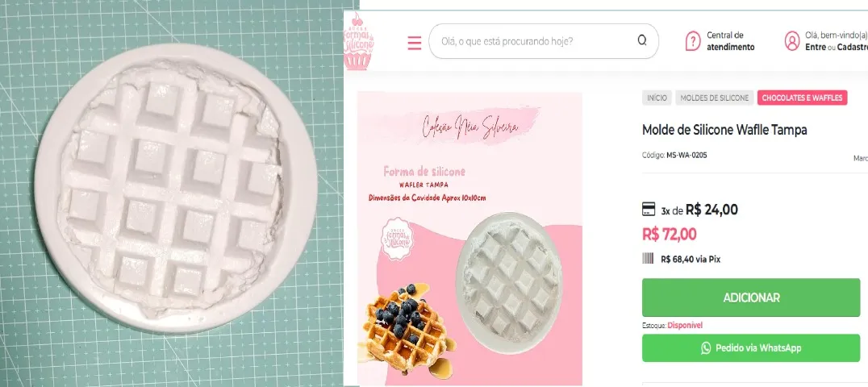Open the MOLDES DE SILICONE breadcrumb
This screenshot has width=868, height=387.
tap(714, 98)
